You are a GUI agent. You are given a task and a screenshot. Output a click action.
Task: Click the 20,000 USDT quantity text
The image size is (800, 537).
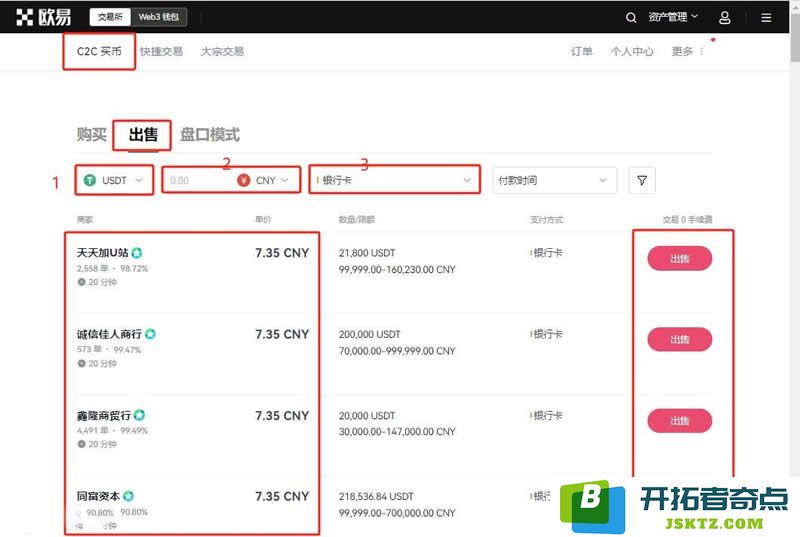367,416
